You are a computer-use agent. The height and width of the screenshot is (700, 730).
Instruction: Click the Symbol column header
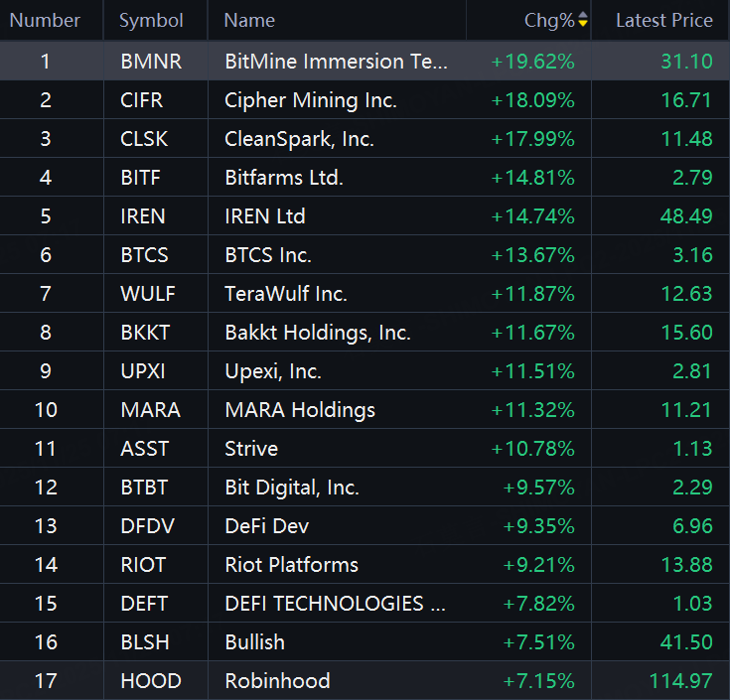(151, 20)
